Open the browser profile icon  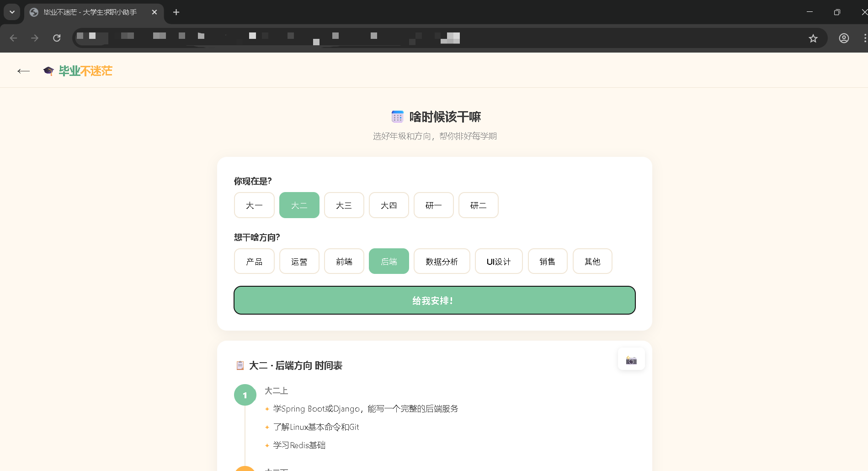pos(844,38)
